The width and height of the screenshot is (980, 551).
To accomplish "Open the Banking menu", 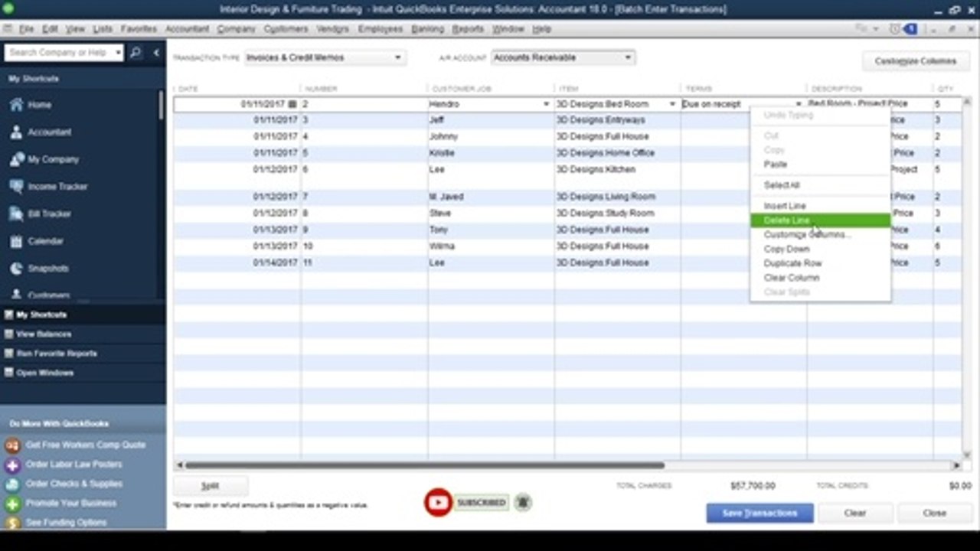I will pos(427,29).
